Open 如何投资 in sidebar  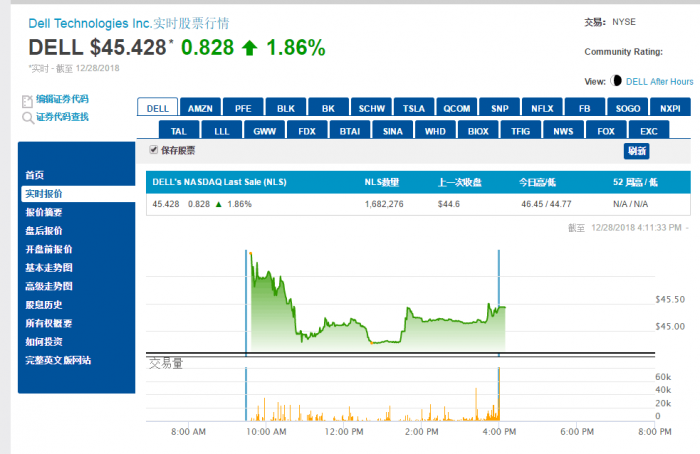(x=44, y=342)
